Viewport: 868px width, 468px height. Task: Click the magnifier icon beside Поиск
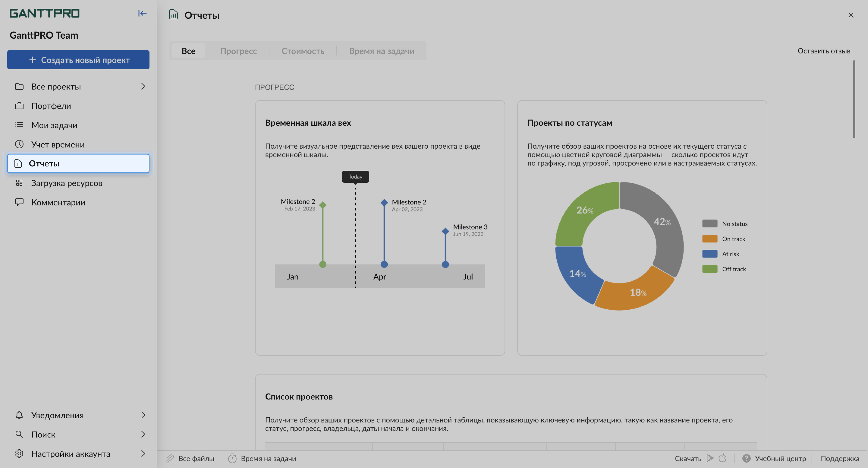19,434
